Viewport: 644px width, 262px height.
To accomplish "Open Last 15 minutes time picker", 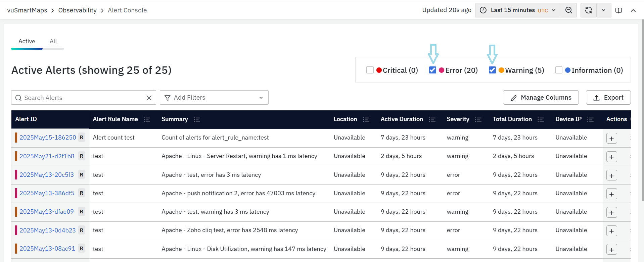I will [x=517, y=10].
